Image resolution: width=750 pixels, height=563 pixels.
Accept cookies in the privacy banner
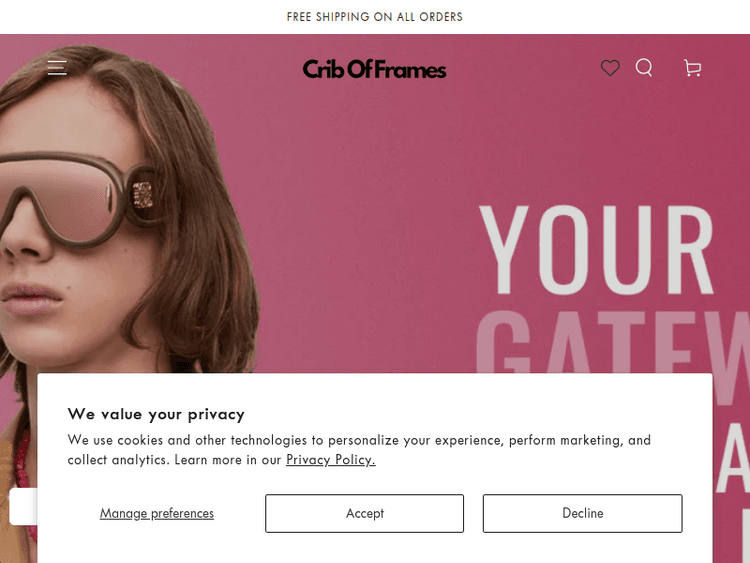pyautogui.click(x=364, y=513)
